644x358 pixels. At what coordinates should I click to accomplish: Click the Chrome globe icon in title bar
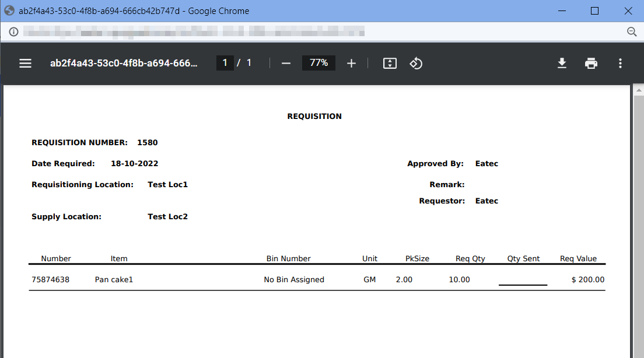(9, 11)
